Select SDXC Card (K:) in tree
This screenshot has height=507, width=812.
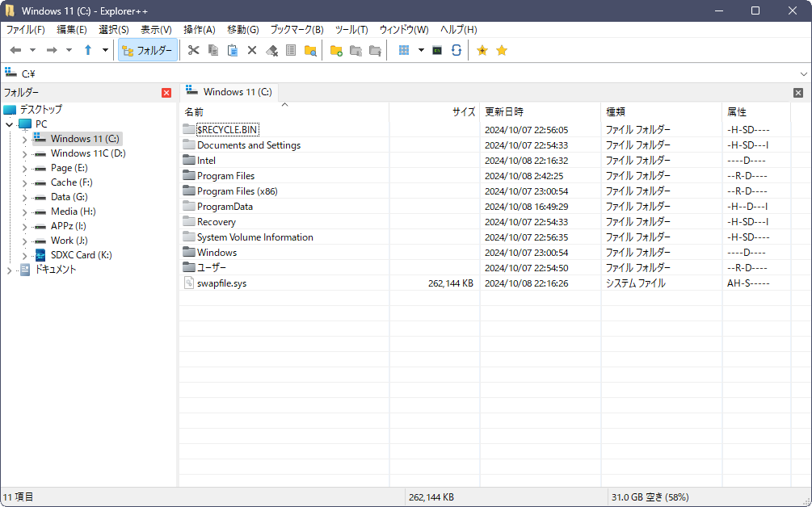(82, 255)
